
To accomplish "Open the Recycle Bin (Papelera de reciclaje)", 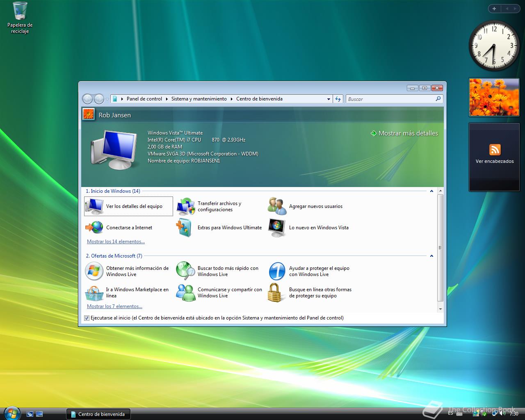I will tap(20, 11).
